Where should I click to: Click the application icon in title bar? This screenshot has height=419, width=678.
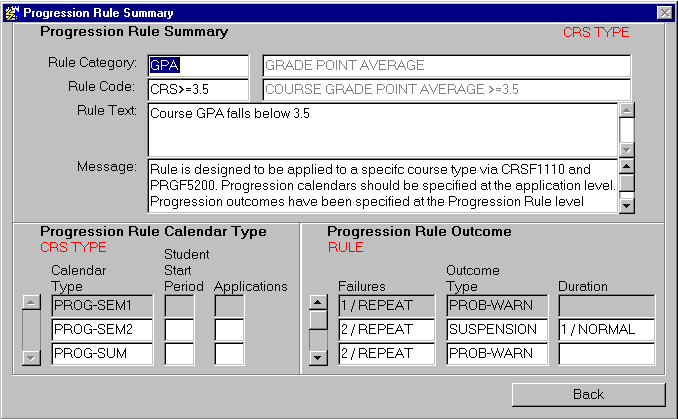(11, 12)
